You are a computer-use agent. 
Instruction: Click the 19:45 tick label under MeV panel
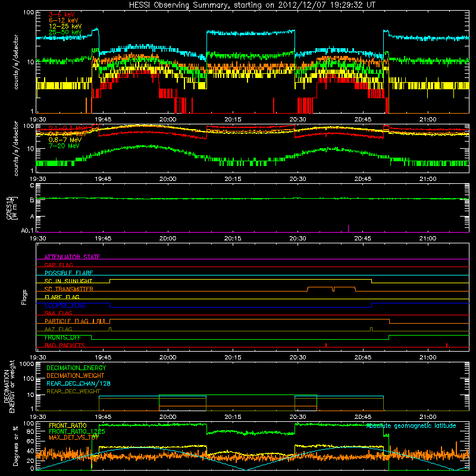pyautogui.click(x=103, y=179)
